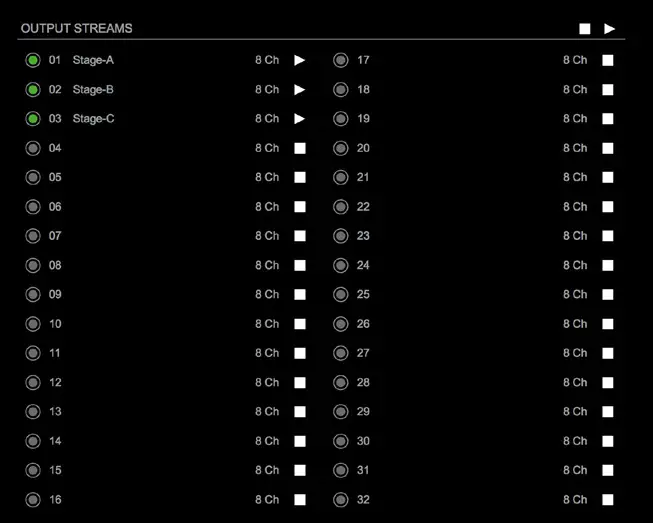Open the 8 Ch channel selector for stream 28

(575, 382)
